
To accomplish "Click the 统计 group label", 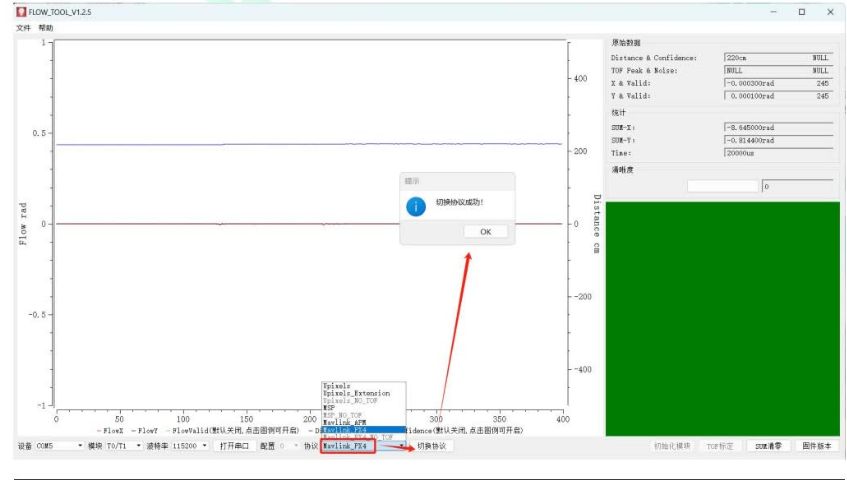I will 619,113.
